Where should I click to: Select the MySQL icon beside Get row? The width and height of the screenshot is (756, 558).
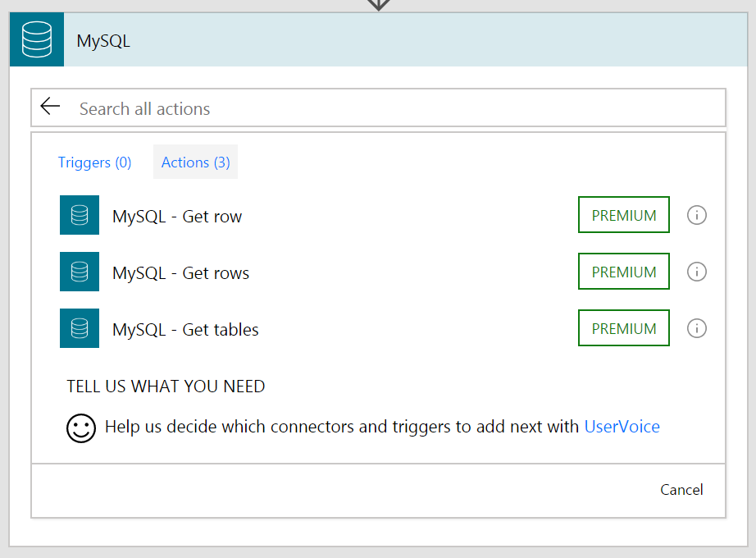[x=79, y=215]
